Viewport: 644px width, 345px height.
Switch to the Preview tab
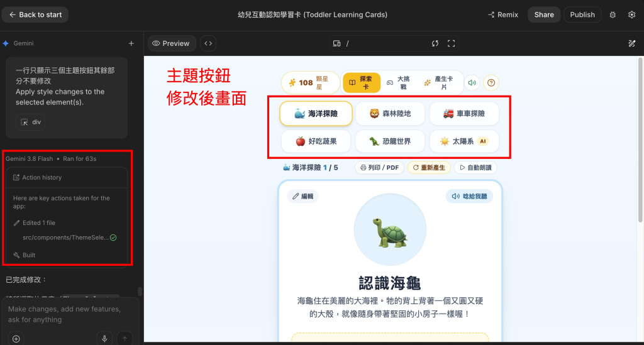click(171, 43)
